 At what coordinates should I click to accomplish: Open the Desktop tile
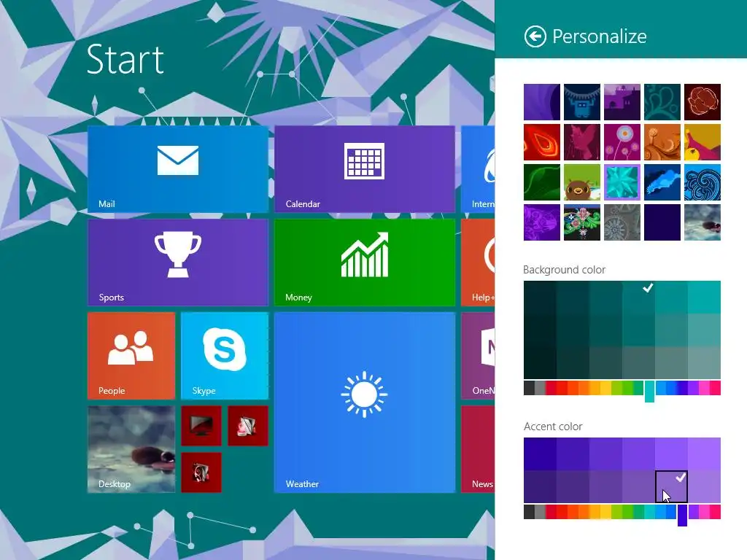(131, 449)
